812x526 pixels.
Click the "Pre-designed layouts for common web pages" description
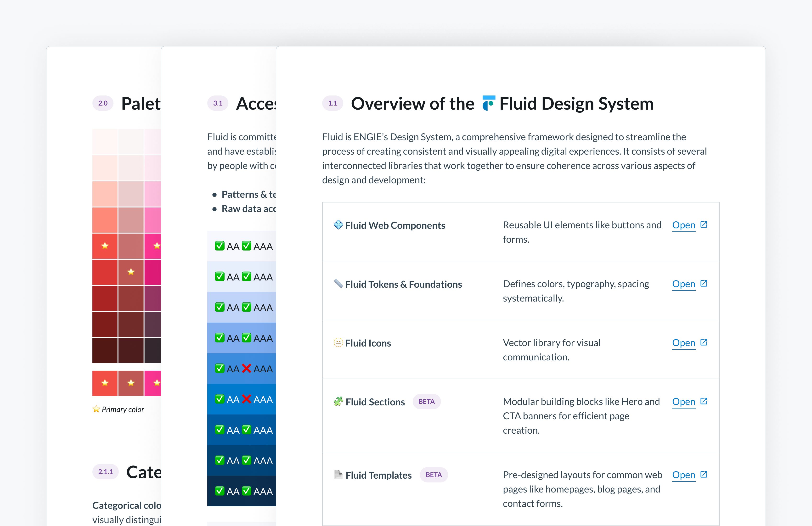(583, 489)
